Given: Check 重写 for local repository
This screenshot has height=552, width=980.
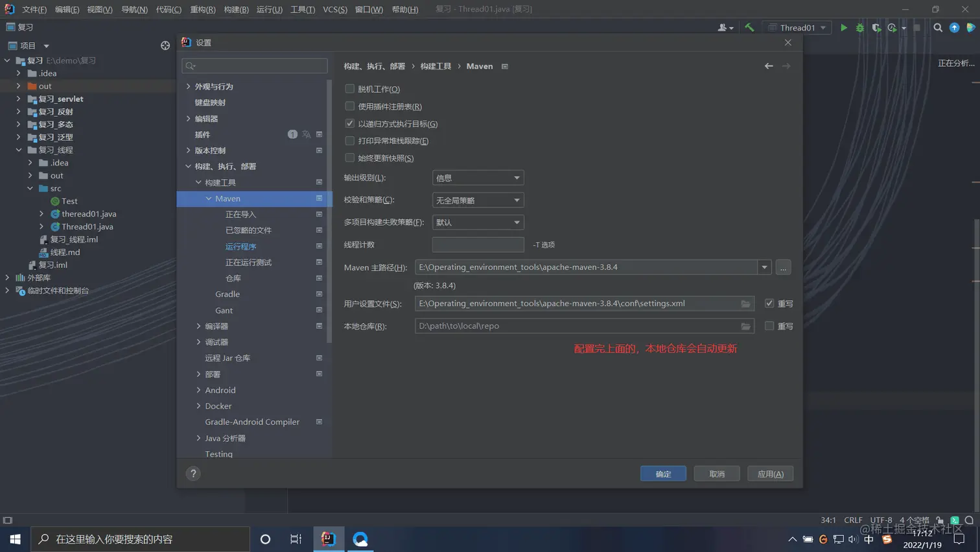Looking at the screenshot, I should pos(769,326).
